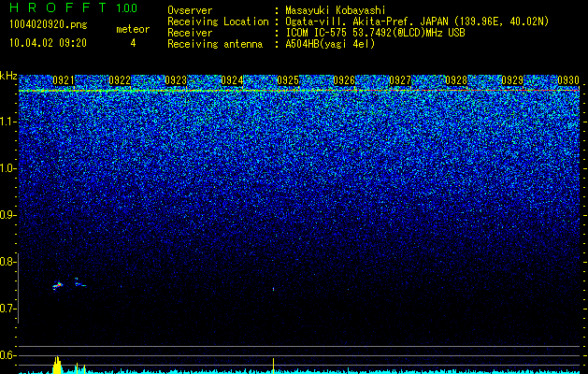This screenshot has width=588, height=374.
Task: Click the 0928 time marker
Action: click(456, 80)
